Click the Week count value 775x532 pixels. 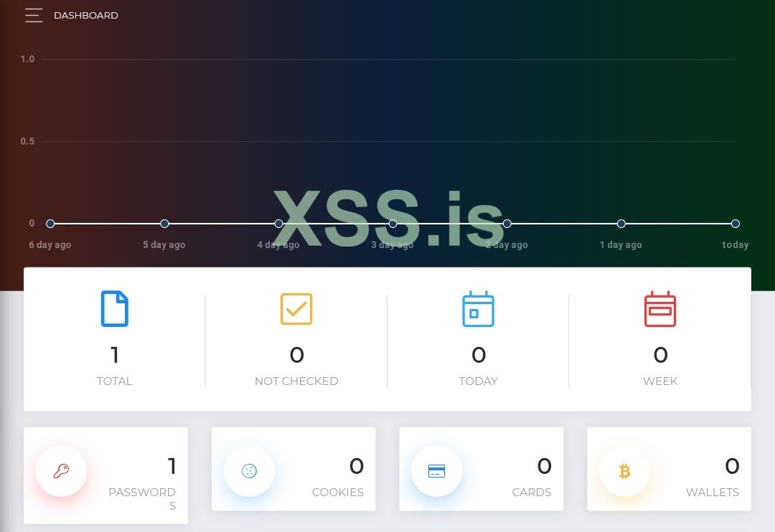(x=660, y=355)
